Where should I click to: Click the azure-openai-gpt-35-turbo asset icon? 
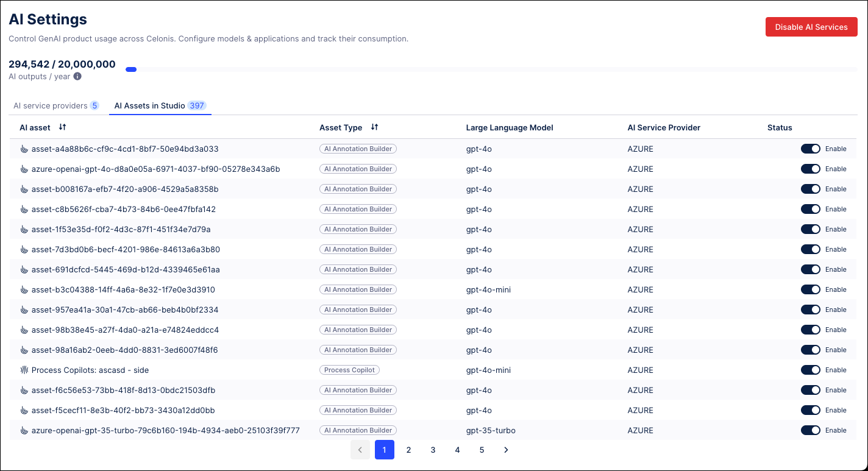click(x=24, y=430)
